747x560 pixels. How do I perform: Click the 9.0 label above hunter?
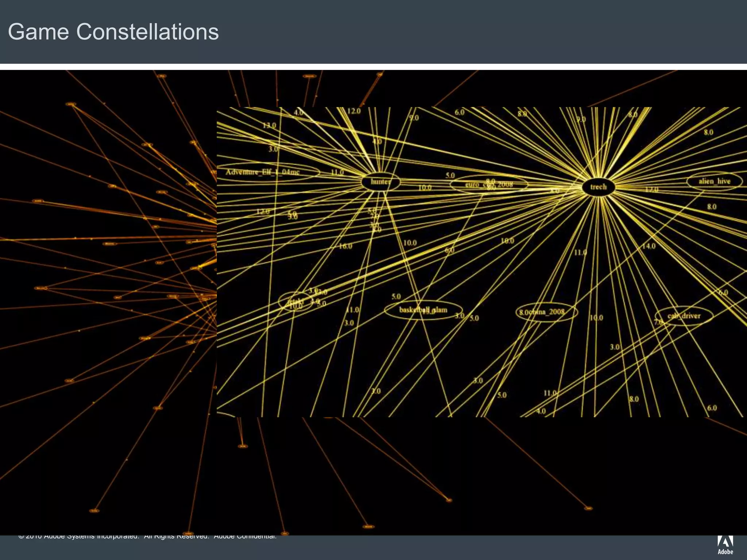click(414, 118)
